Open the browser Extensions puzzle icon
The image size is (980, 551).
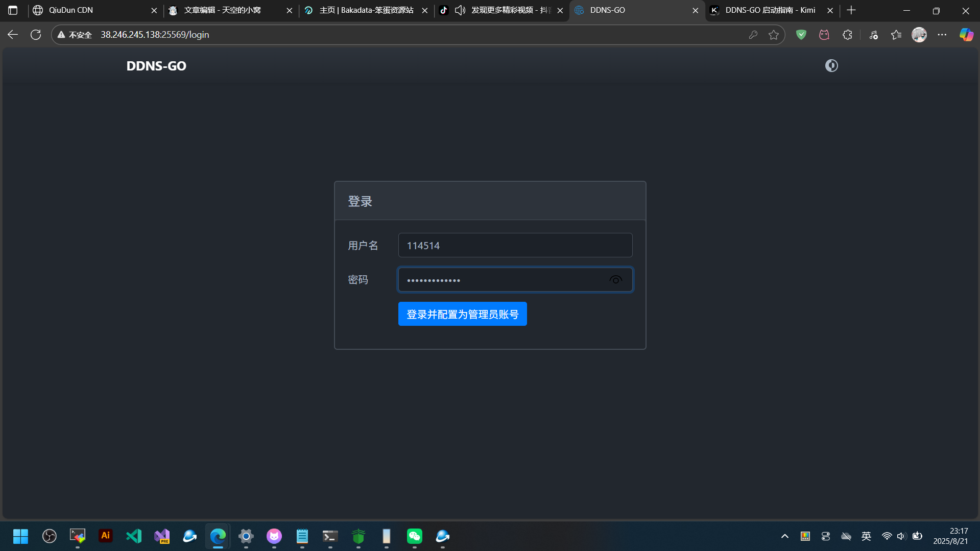(x=847, y=35)
